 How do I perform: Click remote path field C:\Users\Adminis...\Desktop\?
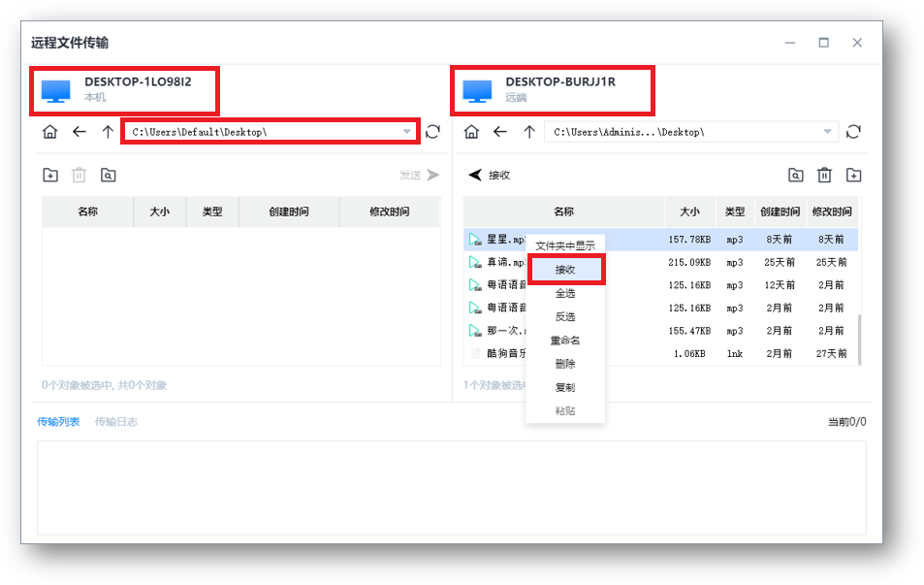point(691,132)
